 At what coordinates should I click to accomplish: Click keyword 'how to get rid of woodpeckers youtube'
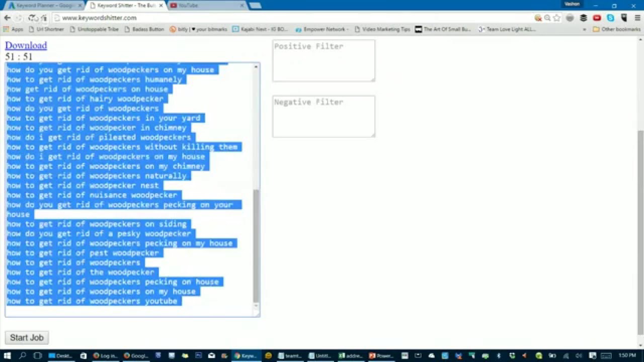(92, 301)
